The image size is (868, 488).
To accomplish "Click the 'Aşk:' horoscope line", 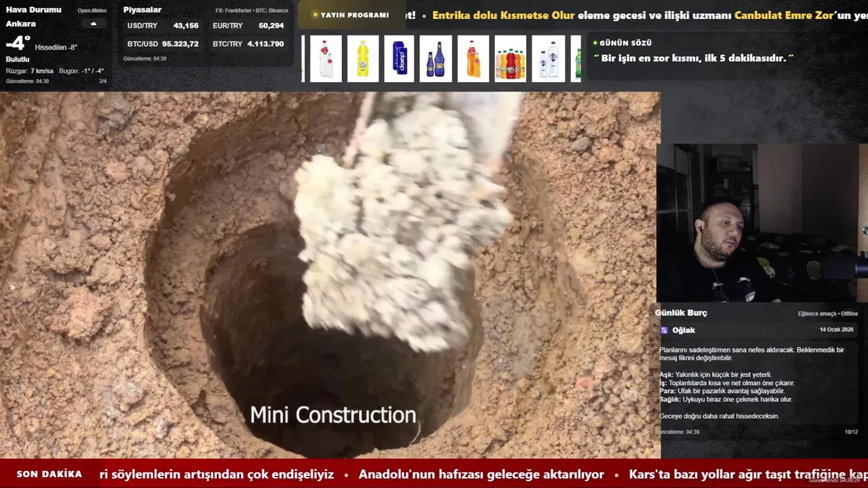I will coord(715,375).
